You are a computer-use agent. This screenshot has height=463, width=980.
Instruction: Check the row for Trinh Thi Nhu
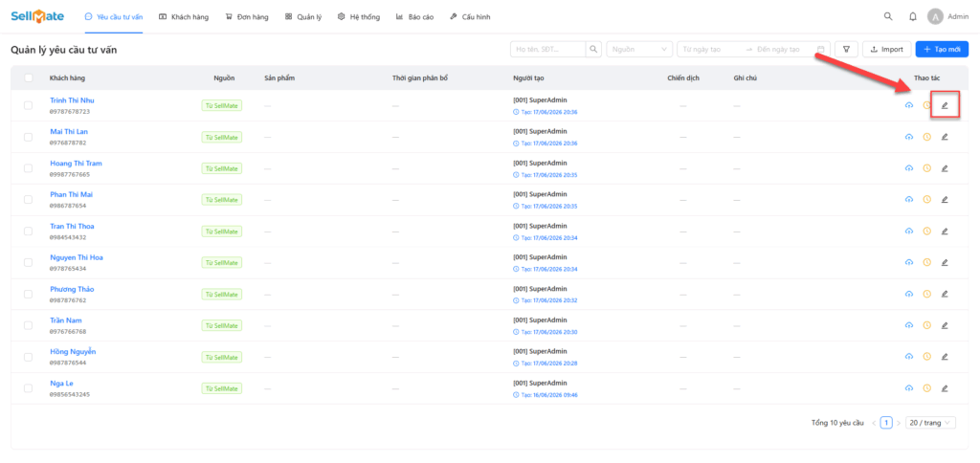point(28,105)
